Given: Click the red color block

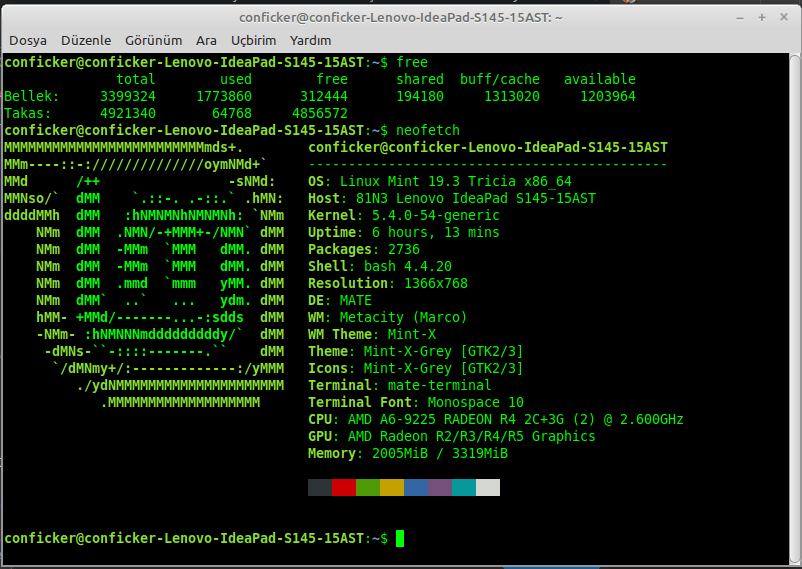Looking at the screenshot, I should [344, 487].
